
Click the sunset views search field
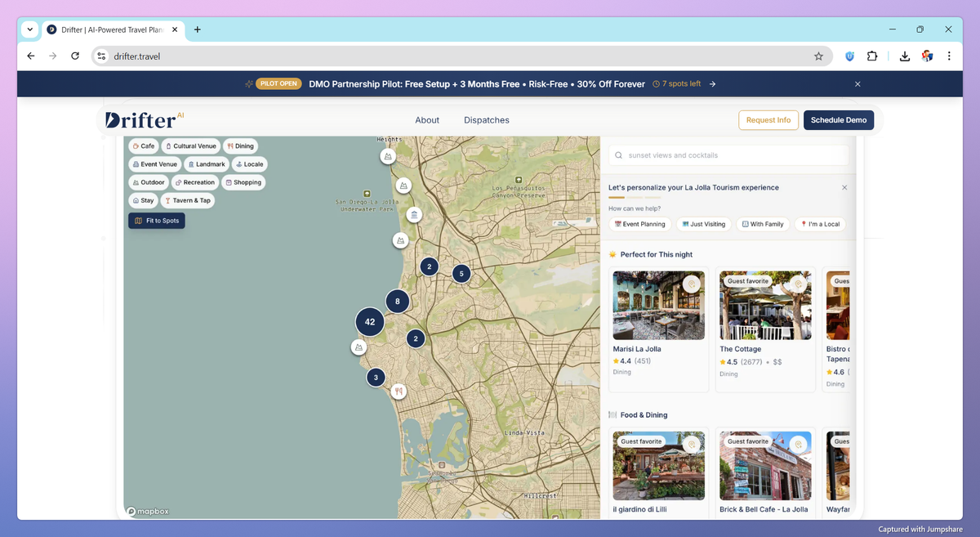(728, 155)
